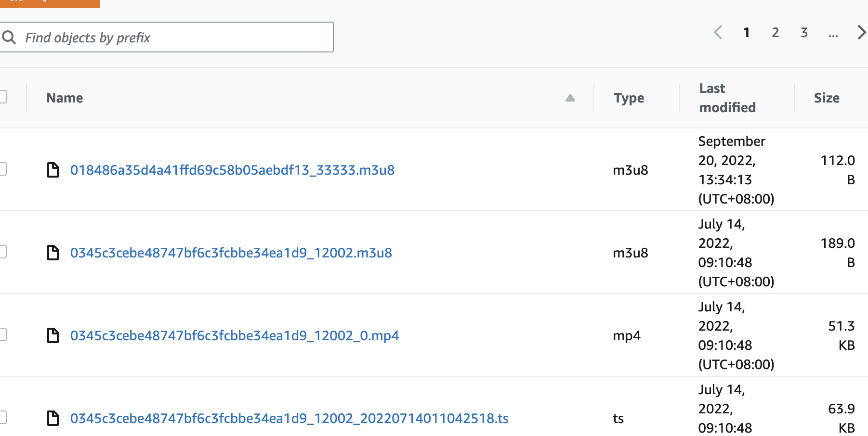Click file icon beside 0345c3cebe48747bf6c3fcbbe34ea1d9_12002.m3u8

(53, 253)
